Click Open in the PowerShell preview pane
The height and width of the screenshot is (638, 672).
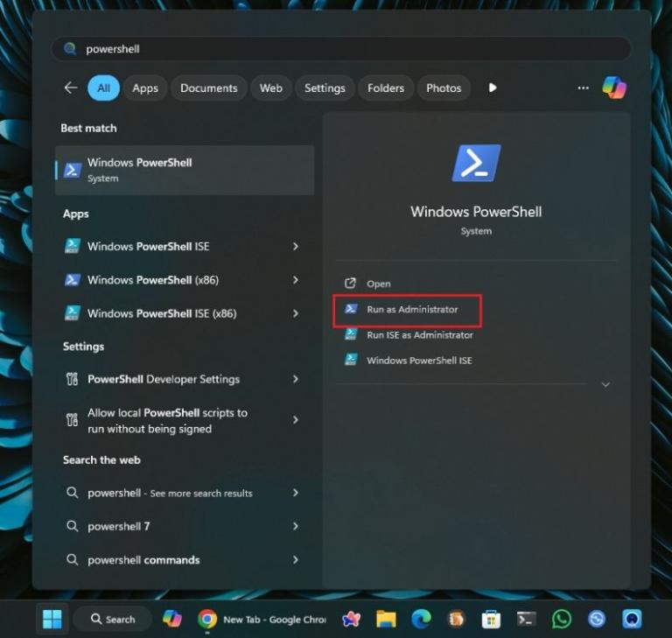pos(378,284)
